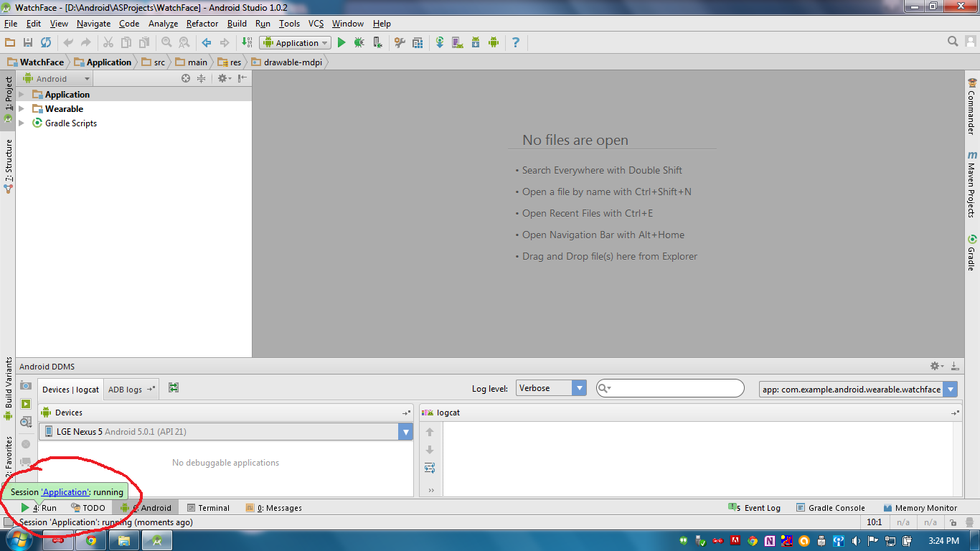Open Project Structure toolbar icon
Image resolution: width=980 pixels, height=551 pixels.
418,43
